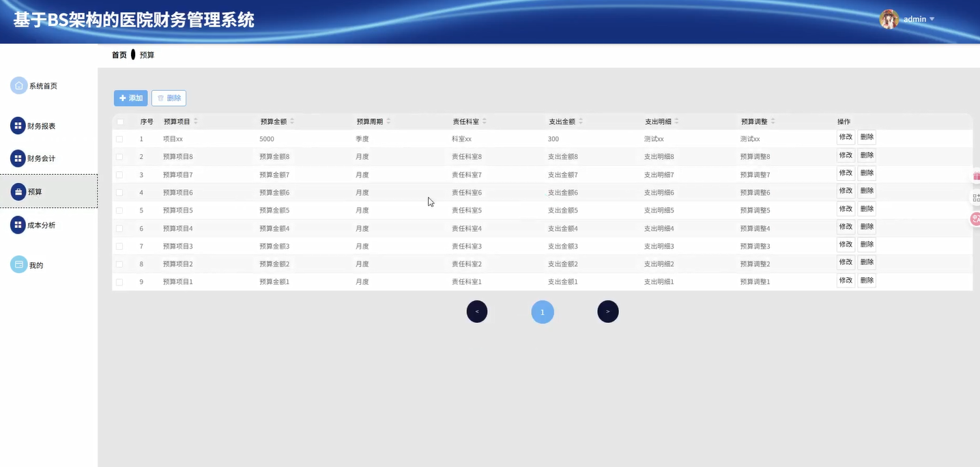This screenshot has width=980, height=467.
Task: Click the 首页 breadcrumb link
Action: (119, 55)
